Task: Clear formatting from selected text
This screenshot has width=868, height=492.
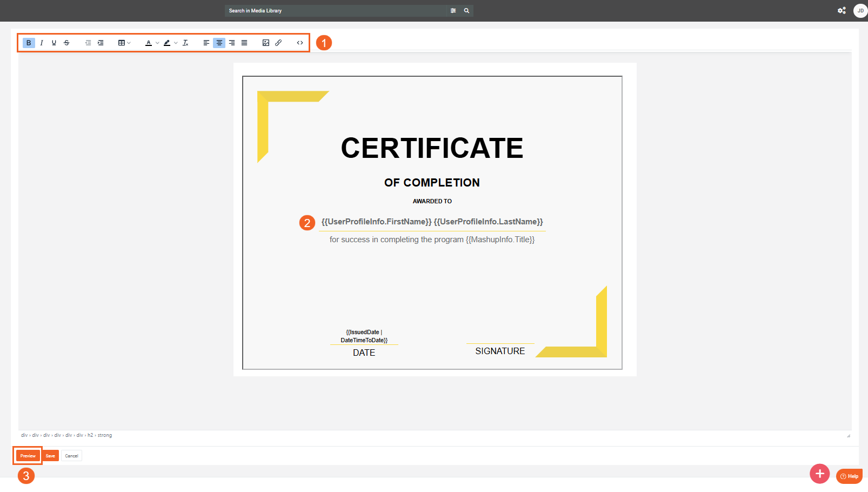Action: pos(185,43)
